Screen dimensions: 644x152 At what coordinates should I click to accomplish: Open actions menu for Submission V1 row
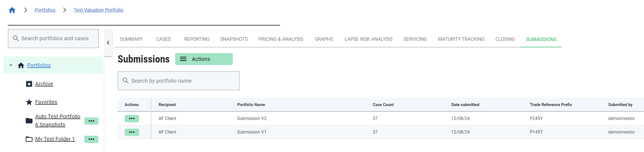click(x=132, y=132)
